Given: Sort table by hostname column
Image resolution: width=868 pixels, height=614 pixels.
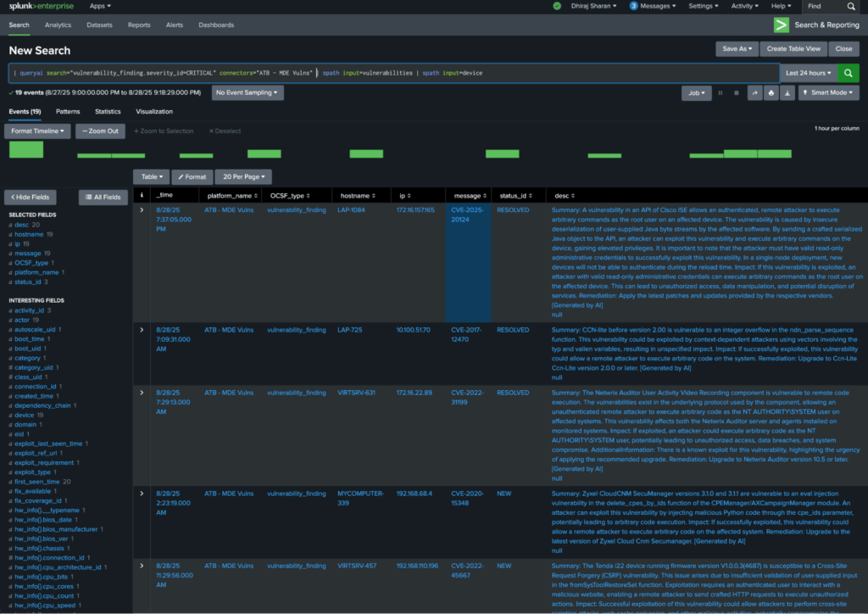Looking at the screenshot, I should coord(358,196).
